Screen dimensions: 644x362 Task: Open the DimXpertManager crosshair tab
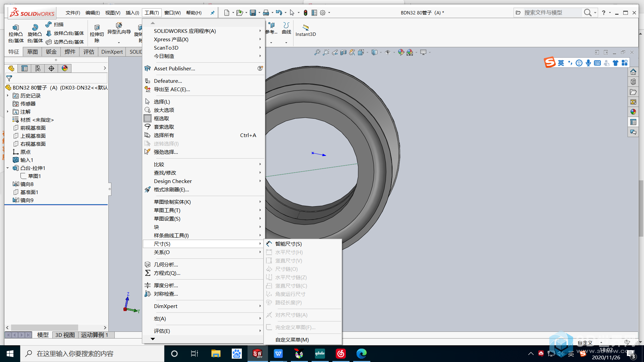pyautogui.click(x=51, y=68)
